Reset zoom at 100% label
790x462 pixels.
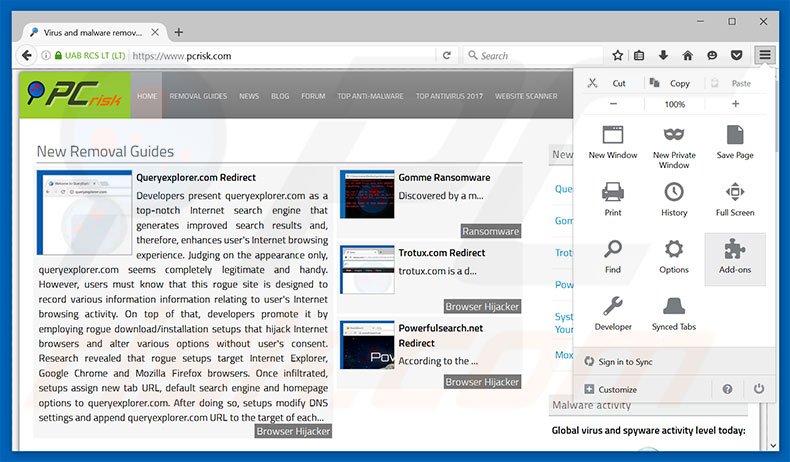(x=674, y=104)
